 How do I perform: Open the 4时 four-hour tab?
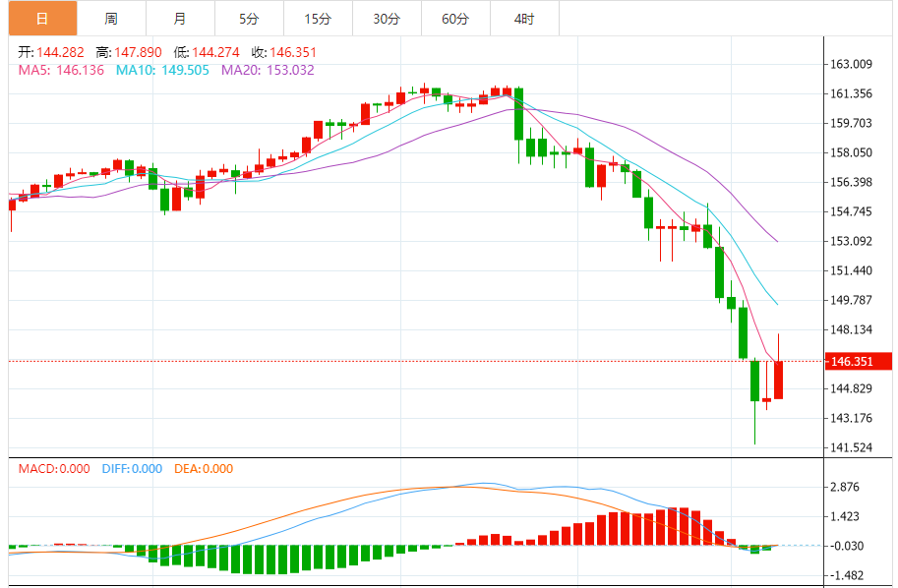point(524,19)
